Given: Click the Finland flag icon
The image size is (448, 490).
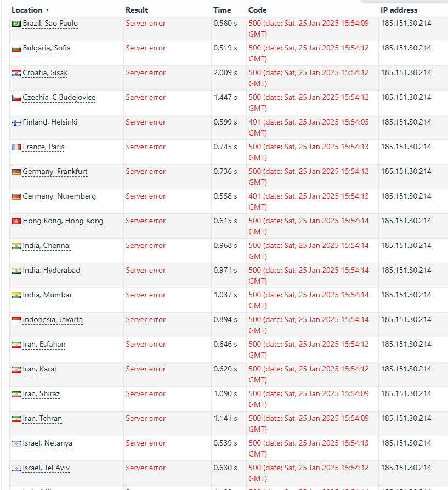Looking at the screenshot, I should pyautogui.click(x=16, y=122).
